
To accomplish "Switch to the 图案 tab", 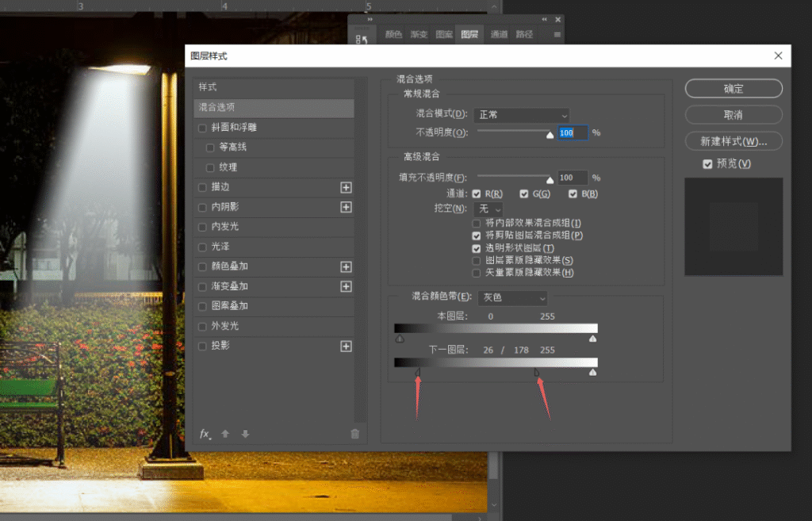I will pos(444,34).
